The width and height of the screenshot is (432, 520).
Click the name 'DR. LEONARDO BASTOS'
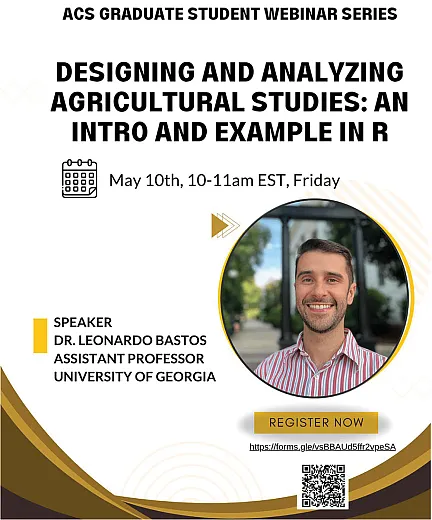pos(130,340)
